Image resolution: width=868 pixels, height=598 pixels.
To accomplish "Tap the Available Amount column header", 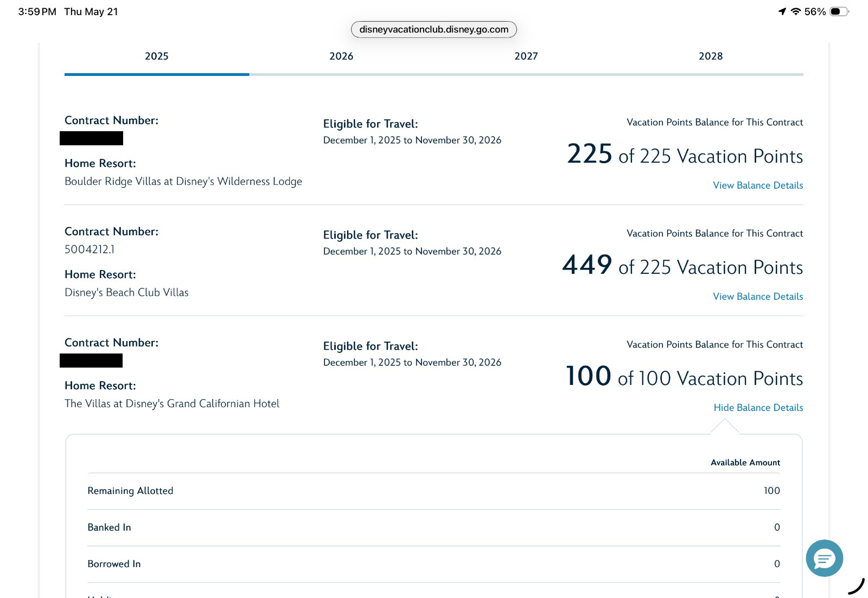I will pos(745,462).
